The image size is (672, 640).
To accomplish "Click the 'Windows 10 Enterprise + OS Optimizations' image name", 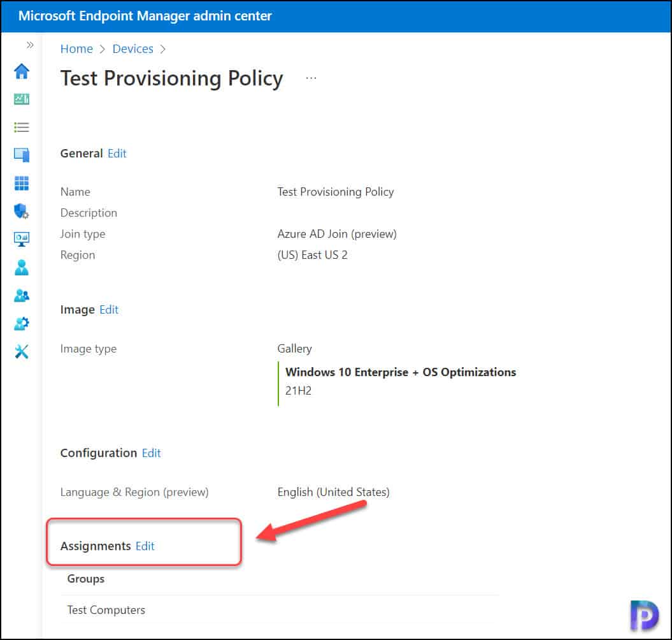I will coord(401,372).
